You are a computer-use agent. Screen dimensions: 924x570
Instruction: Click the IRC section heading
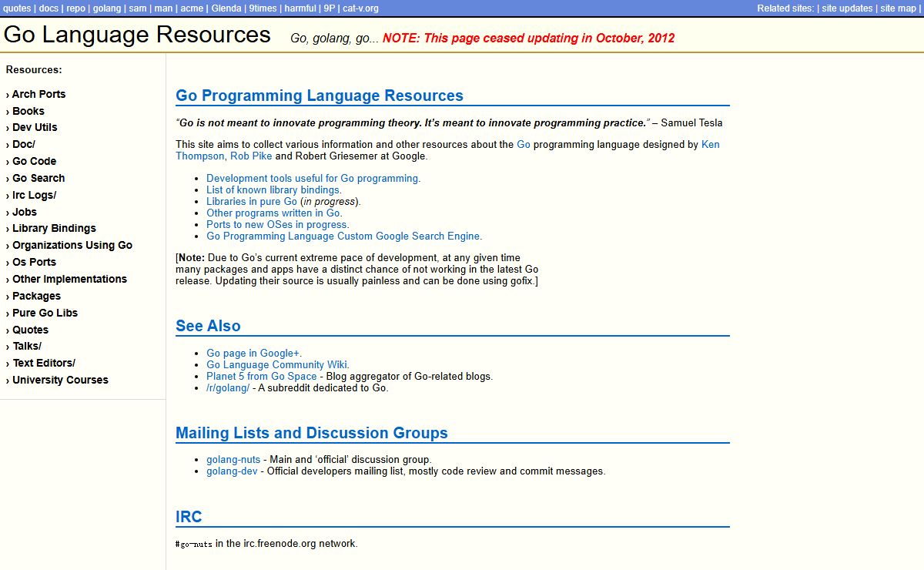(x=189, y=517)
